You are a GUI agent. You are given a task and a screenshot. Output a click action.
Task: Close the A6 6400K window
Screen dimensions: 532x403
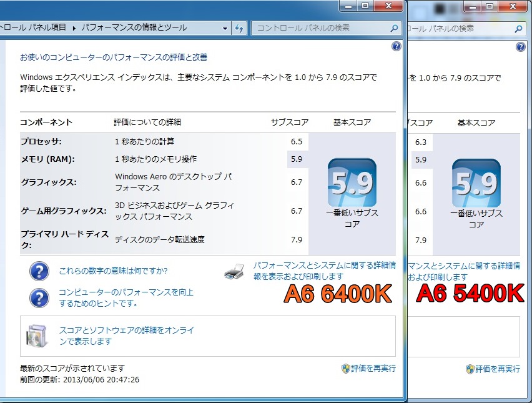(x=389, y=6)
